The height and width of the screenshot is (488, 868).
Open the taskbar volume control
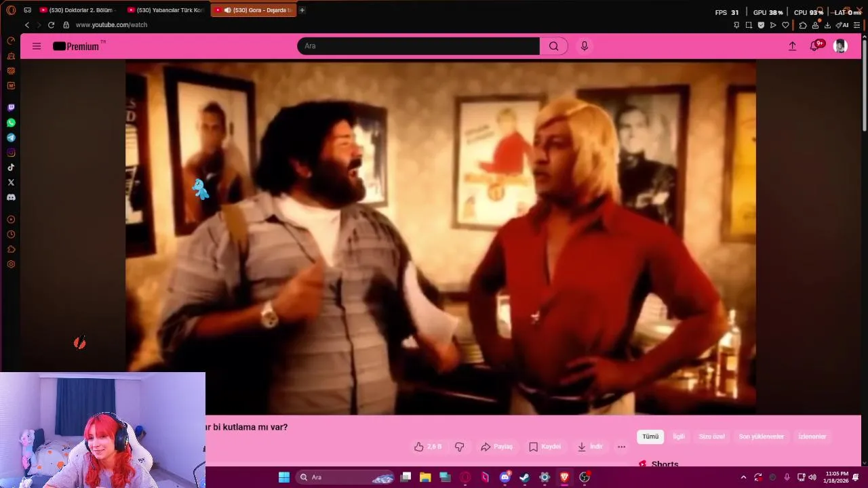pos(812,477)
